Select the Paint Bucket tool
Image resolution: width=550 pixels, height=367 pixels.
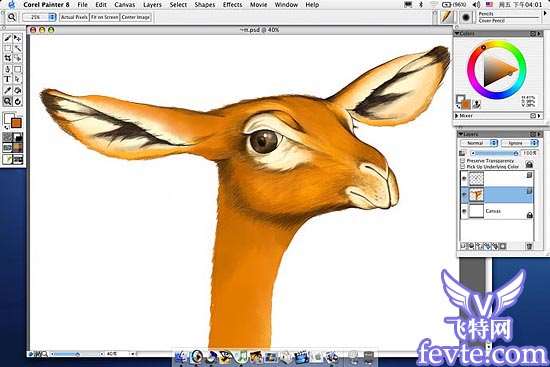[18, 91]
